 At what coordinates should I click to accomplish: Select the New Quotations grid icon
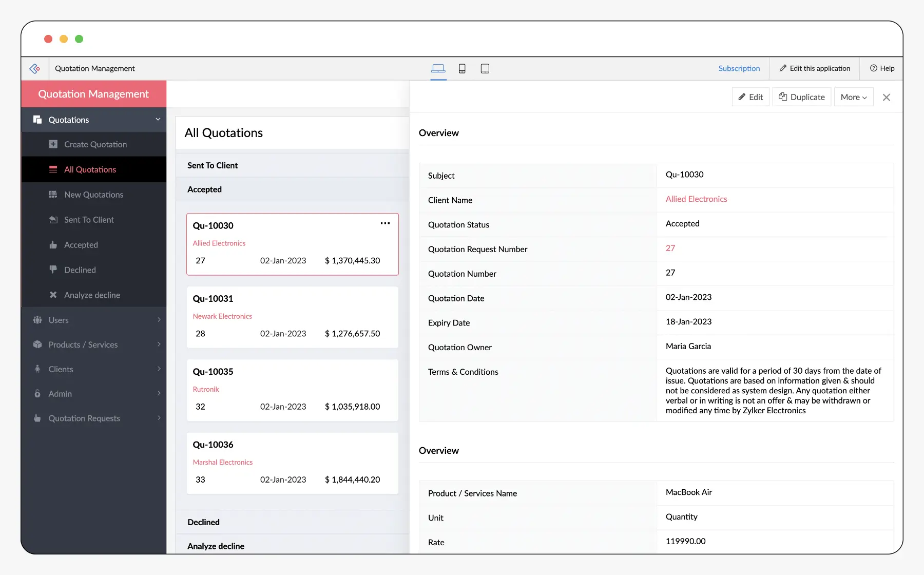(54, 195)
